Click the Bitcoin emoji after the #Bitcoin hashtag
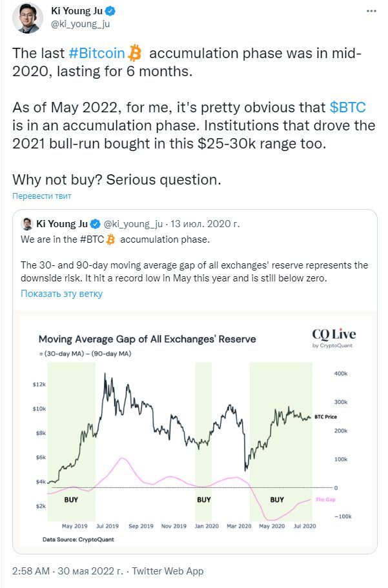388x588 pixels. point(135,53)
